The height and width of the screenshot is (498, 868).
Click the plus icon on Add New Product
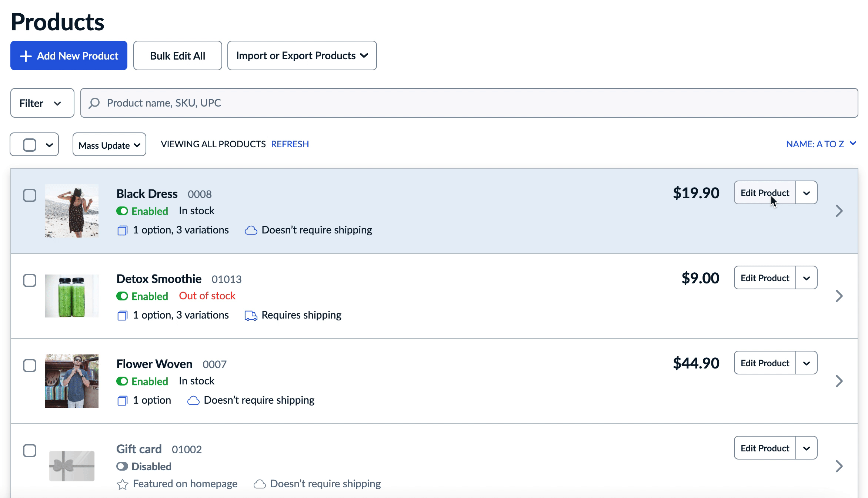coord(26,56)
